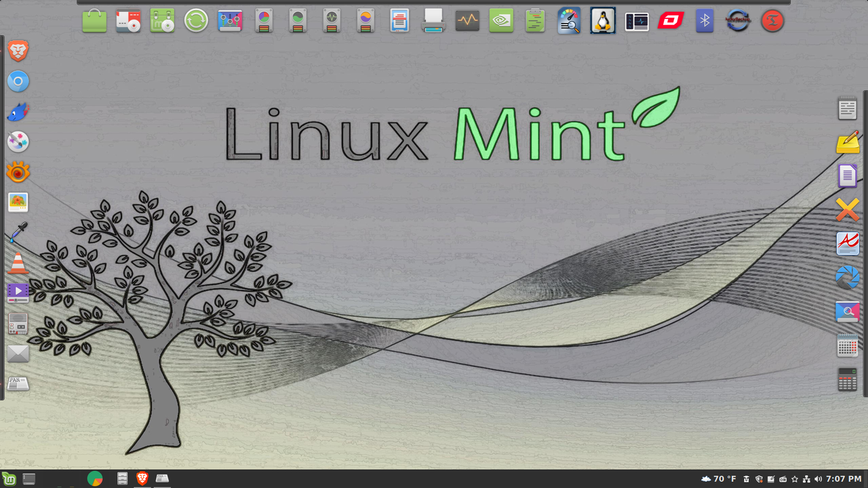Image resolution: width=868 pixels, height=488 pixels.
Task: Launch the blue camera shutter screenshot icon
Action: coord(848,278)
